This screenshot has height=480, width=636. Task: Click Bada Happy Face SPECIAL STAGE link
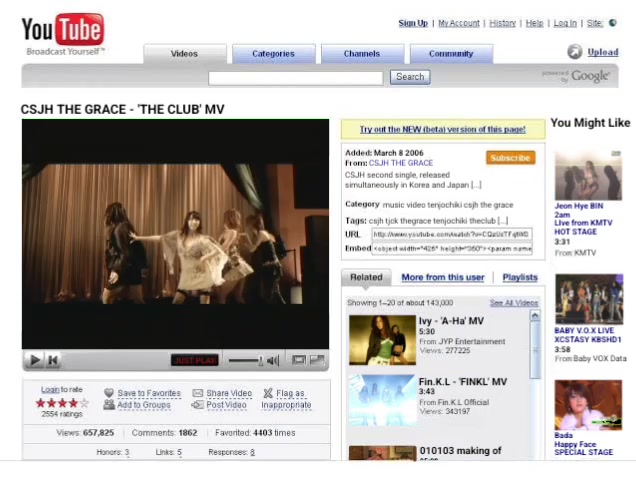pyautogui.click(x=583, y=444)
